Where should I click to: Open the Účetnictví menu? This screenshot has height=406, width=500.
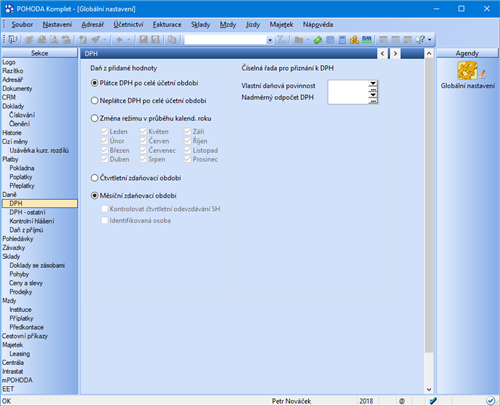128,24
